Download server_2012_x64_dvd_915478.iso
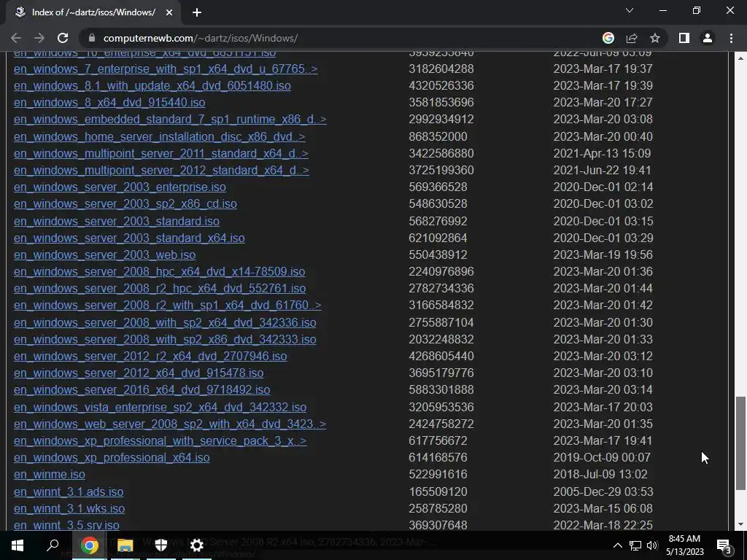747x560 pixels. pyautogui.click(x=139, y=373)
